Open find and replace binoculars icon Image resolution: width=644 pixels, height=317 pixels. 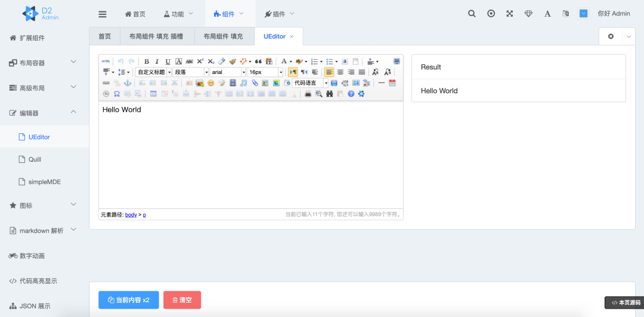(x=329, y=94)
